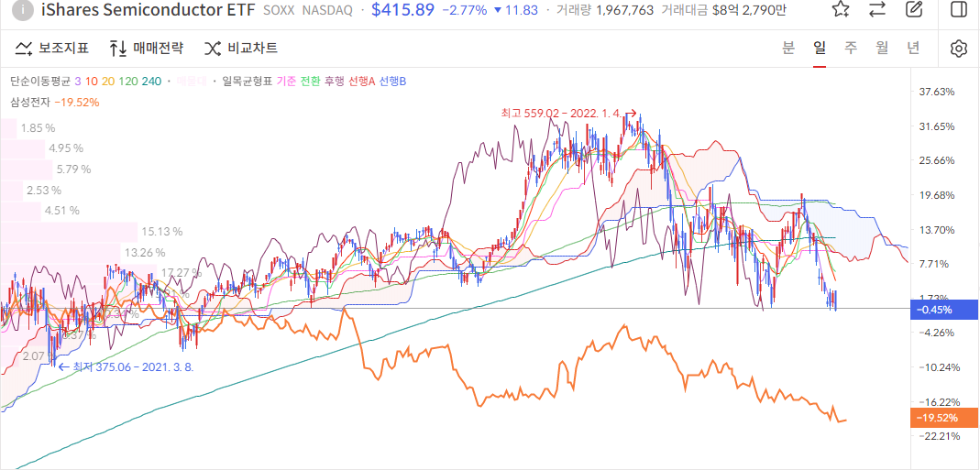The width and height of the screenshot is (980, 470).
Task: Click the 17.27 % volume profile label
Action: [x=182, y=272]
